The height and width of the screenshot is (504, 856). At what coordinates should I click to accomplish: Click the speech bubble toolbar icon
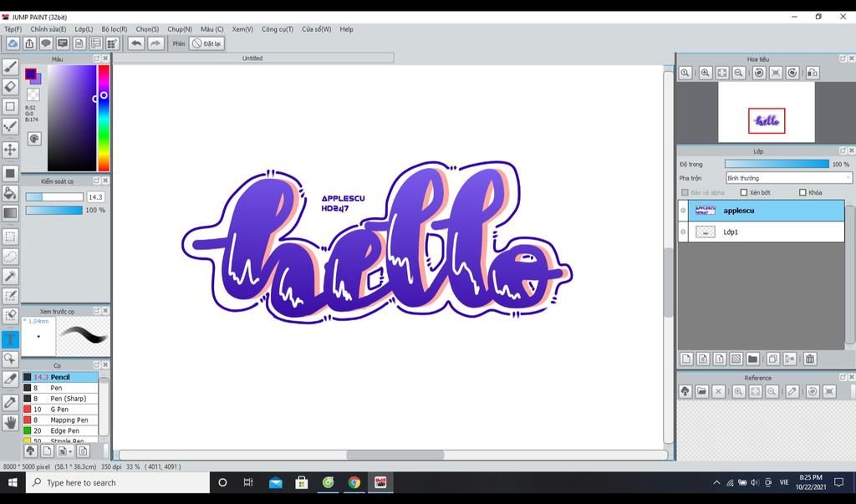tap(46, 43)
